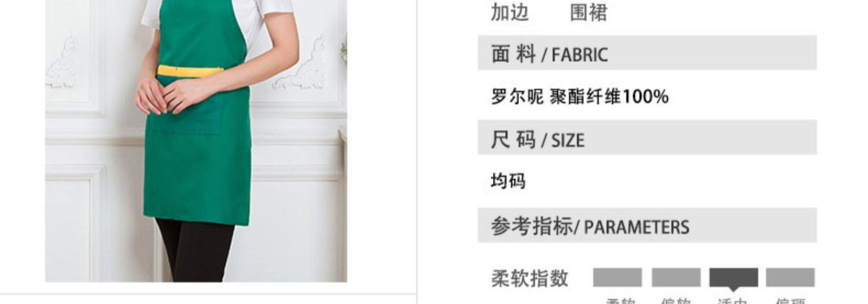Click the second gray softness index block
The width and height of the screenshot is (868, 304).
click(x=676, y=277)
